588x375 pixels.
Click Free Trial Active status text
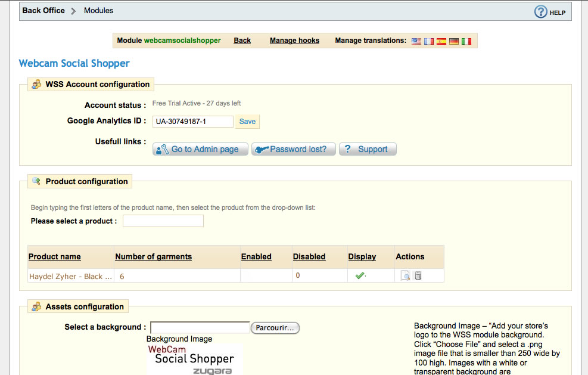coord(197,103)
